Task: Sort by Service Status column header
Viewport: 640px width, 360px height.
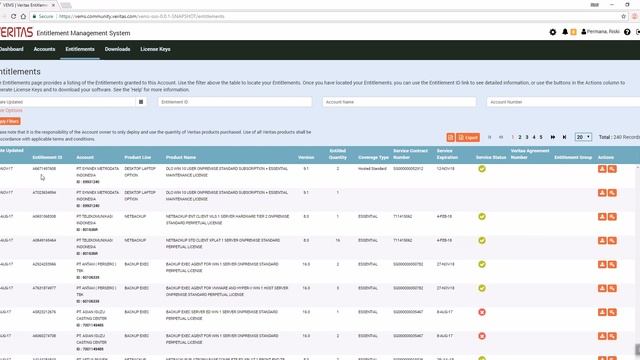Action: pos(491,157)
